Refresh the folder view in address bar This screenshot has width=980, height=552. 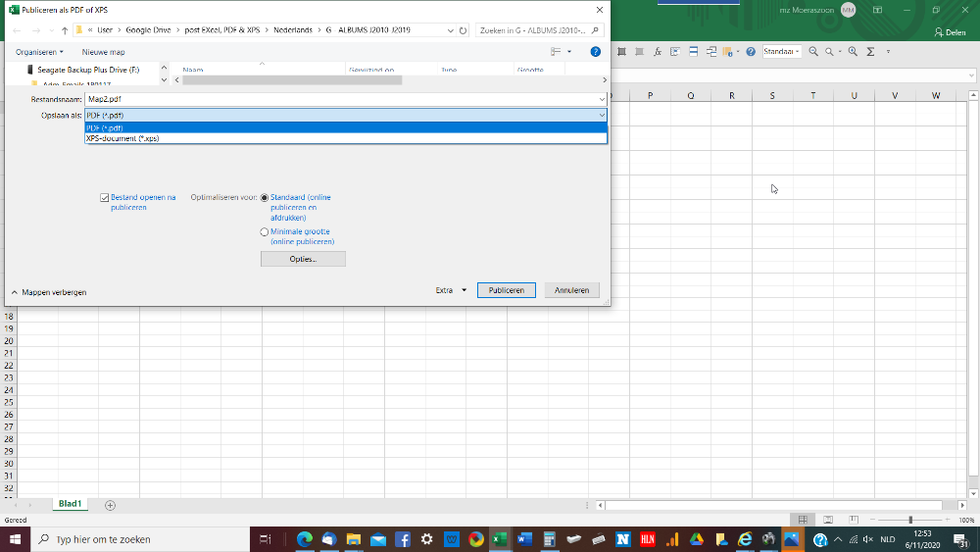tap(463, 30)
